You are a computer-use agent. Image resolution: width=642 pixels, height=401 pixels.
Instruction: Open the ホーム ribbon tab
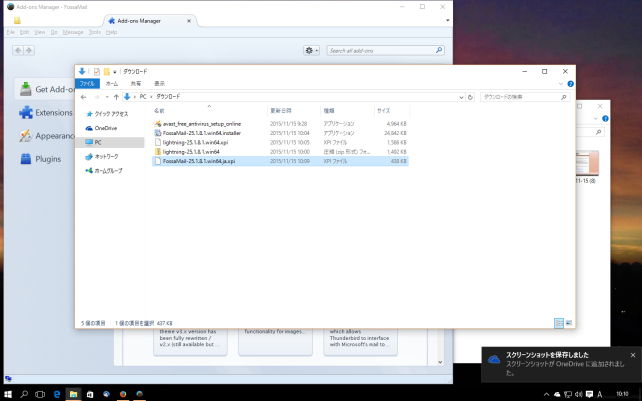(x=112, y=84)
